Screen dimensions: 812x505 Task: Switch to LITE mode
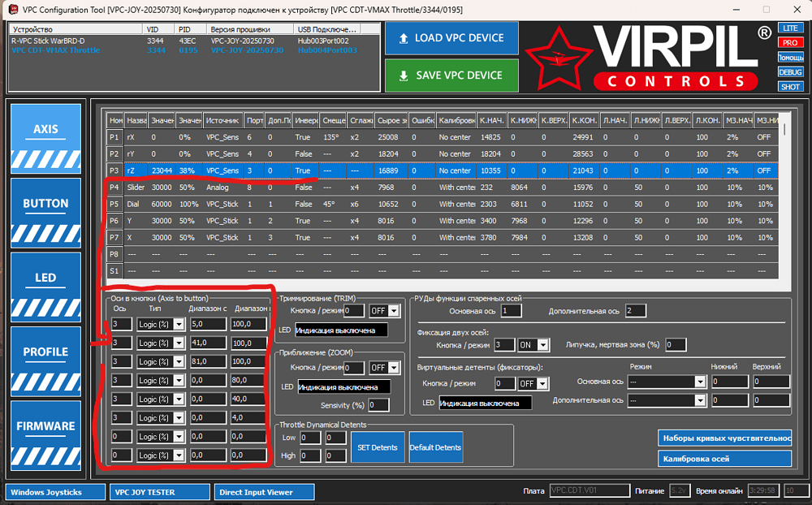coord(790,28)
